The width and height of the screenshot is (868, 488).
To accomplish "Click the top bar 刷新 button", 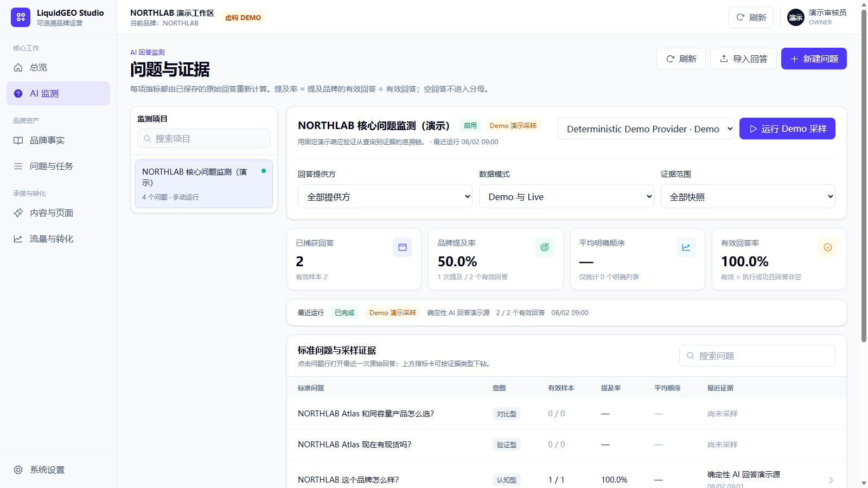I will pyautogui.click(x=751, y=17).
